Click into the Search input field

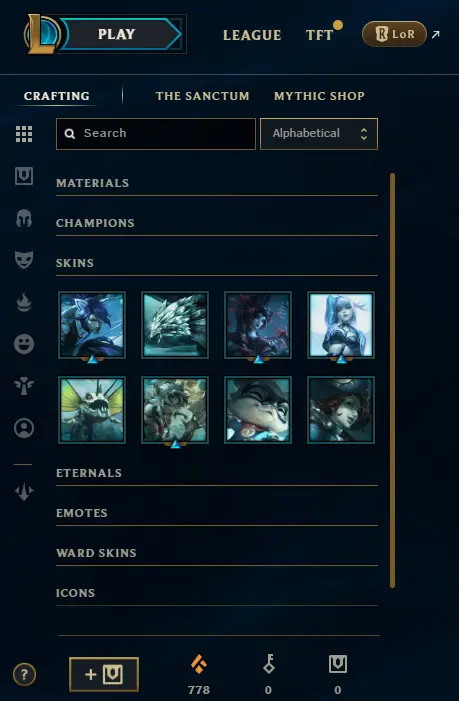(156, 134)
